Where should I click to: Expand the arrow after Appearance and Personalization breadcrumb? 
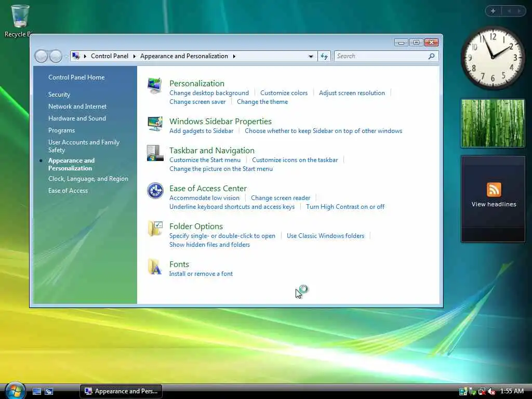point(234,56)
